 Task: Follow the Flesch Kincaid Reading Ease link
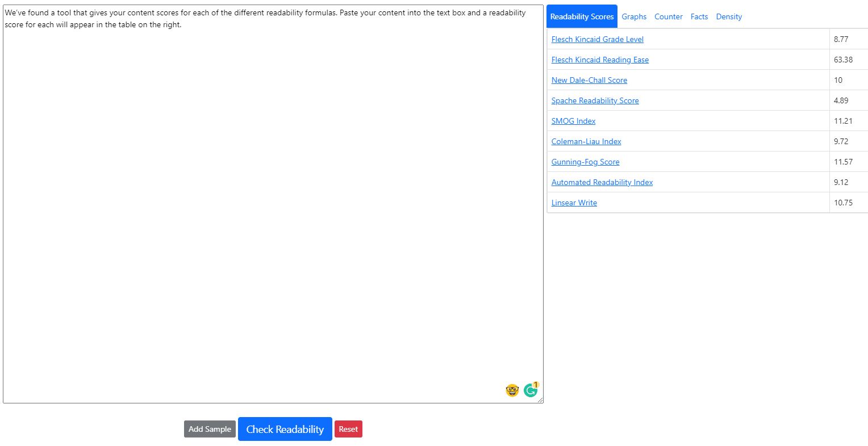tap(600, 60)
